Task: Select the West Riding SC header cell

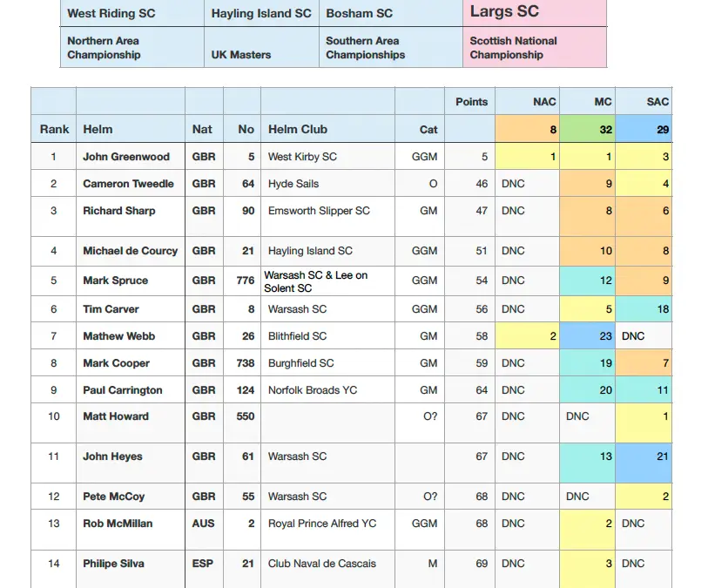Action: (x=131, y=13)
